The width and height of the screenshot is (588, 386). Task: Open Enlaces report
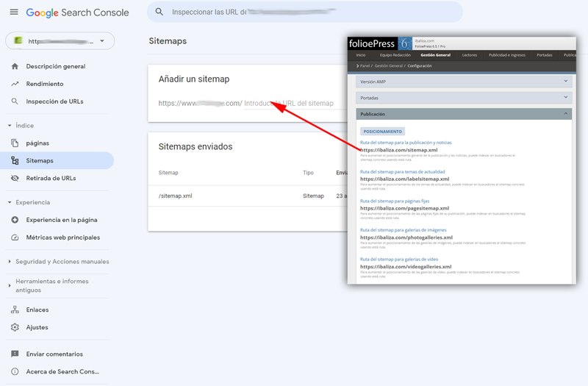pos(37,310)
